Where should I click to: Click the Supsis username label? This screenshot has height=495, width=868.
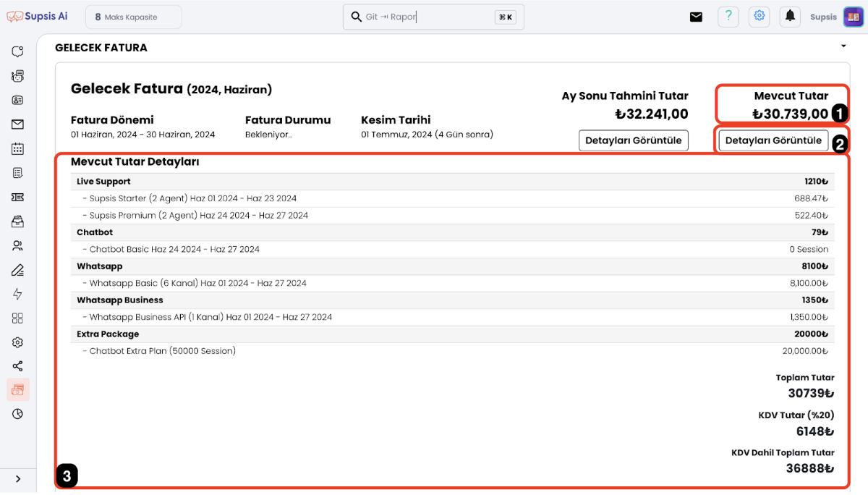pyautogui.click(x=823, y=17)
